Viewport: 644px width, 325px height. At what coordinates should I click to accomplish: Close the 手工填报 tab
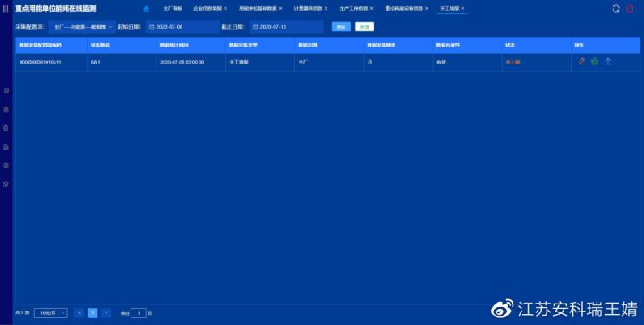click(x=463, y=9)
